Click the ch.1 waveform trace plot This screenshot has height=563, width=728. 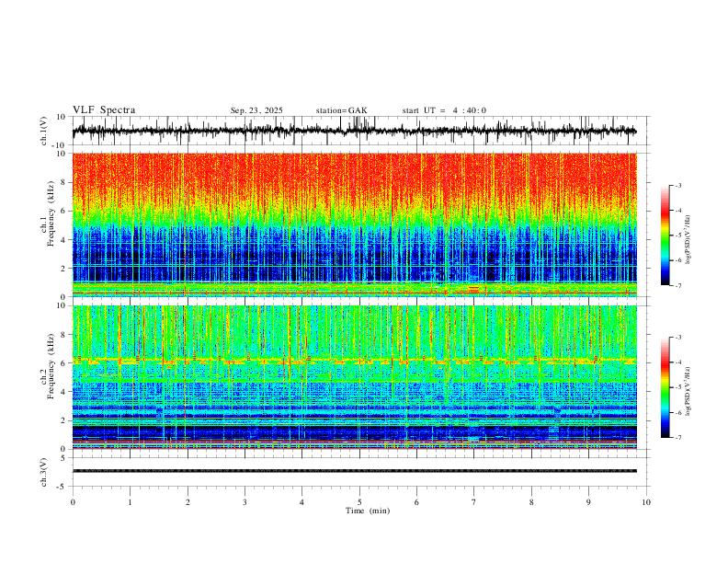[354, 131]
